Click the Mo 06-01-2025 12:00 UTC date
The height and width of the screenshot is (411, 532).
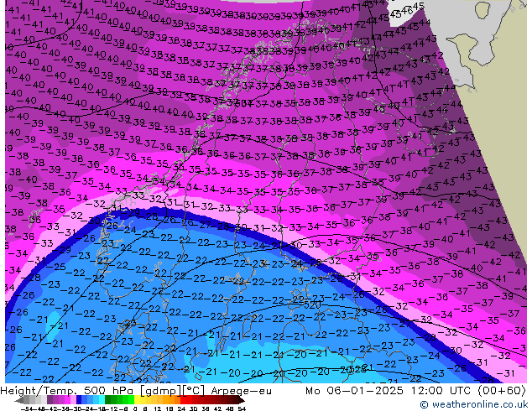(x=389, y=391)
